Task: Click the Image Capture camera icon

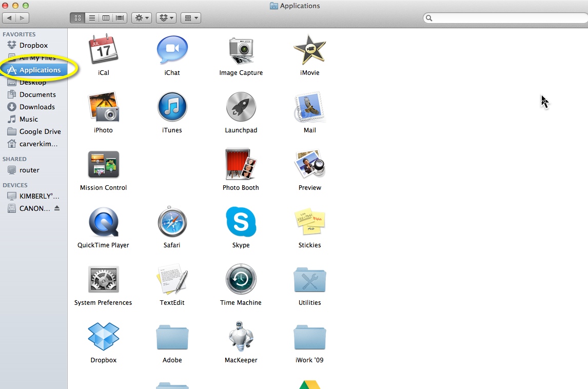Action: [x=241, y=50]
